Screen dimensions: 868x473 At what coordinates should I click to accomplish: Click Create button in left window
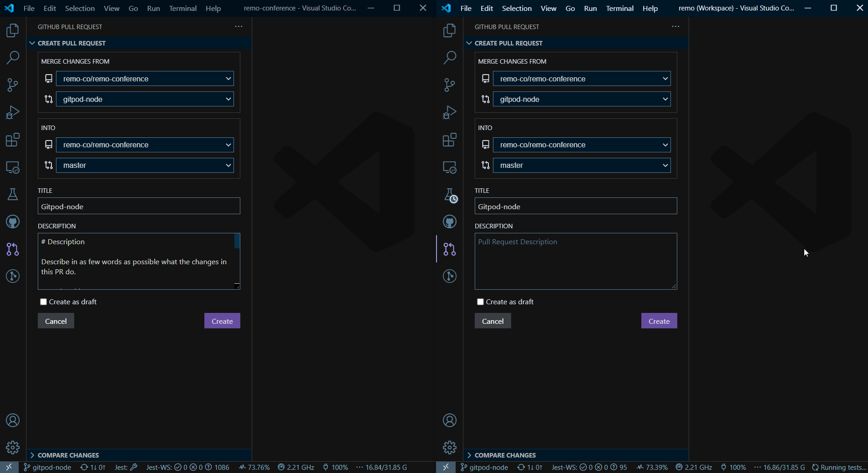222,321
